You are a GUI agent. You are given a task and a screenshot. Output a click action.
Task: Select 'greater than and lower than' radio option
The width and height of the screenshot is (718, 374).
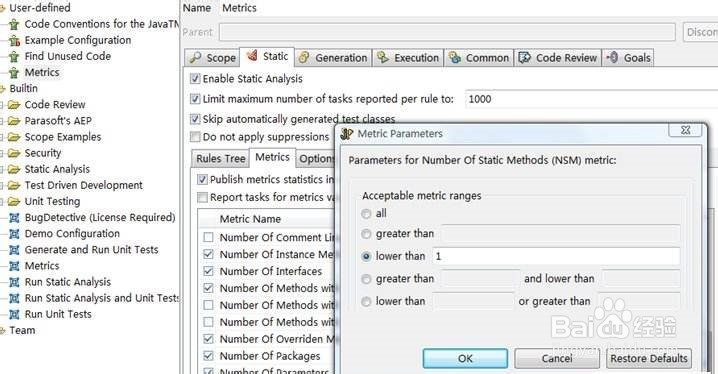(366, 279)
